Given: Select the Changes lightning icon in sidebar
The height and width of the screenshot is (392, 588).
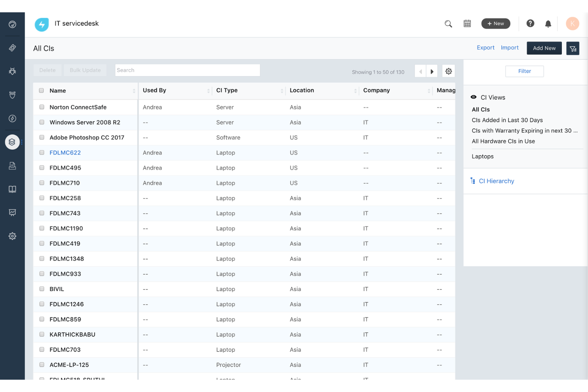Looking at the screenshot, I should (12, 118).
